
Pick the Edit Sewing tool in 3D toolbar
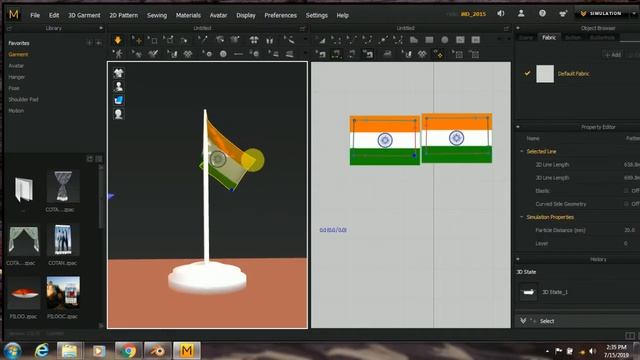(203, 40)
